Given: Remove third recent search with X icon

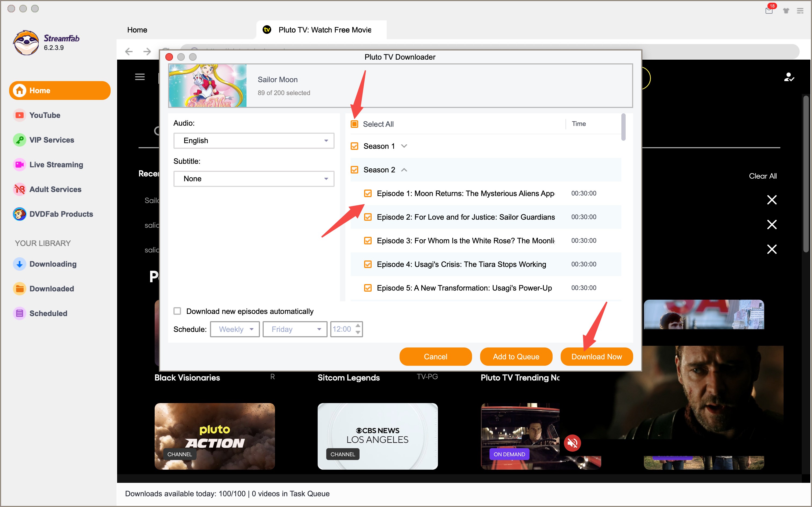Looking at the screenshot, I should point(772,249).
